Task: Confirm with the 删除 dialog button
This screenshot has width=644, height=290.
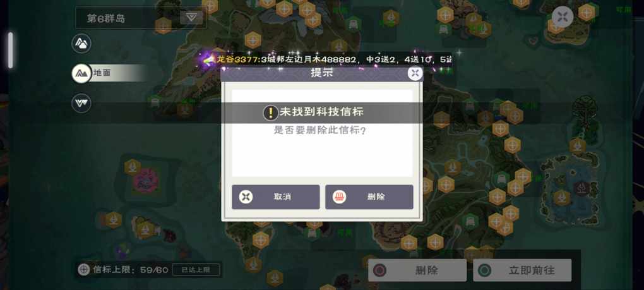Action: pyautogui.click(x=369, y=196)
